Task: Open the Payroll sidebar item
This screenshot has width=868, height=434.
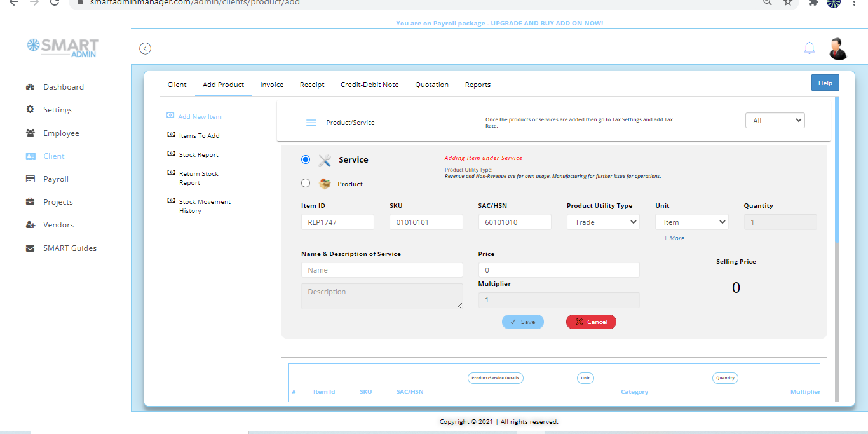Action: click(x=29, y=179)
